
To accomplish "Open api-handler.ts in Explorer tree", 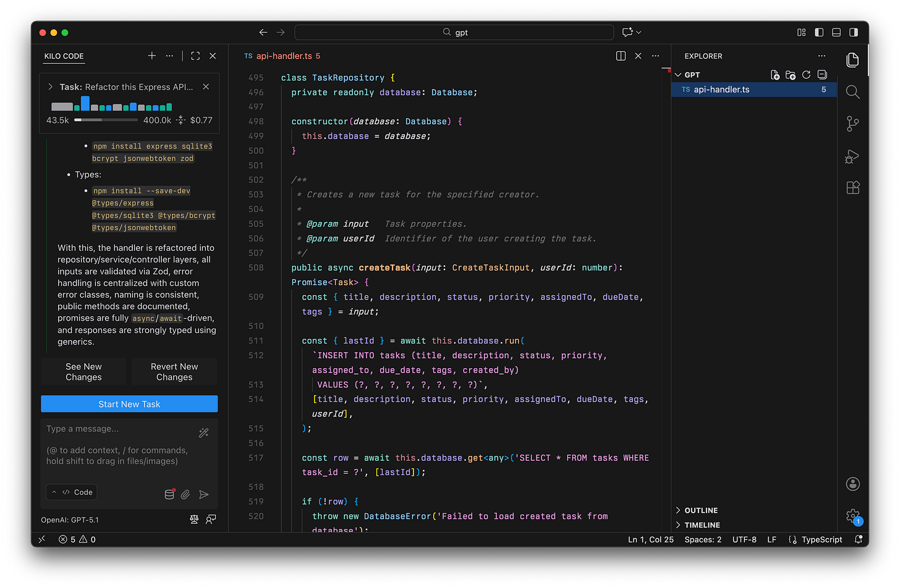I will point(721,90).
